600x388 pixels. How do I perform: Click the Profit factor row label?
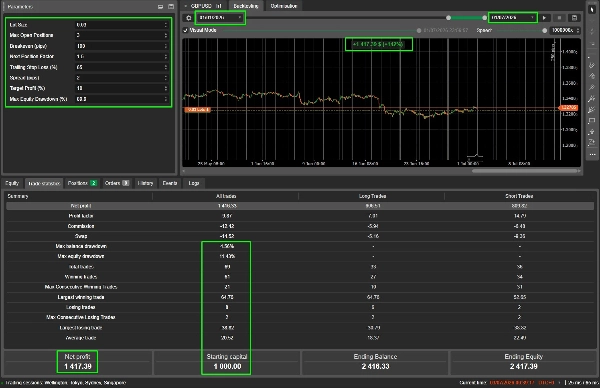coord(80,216)
